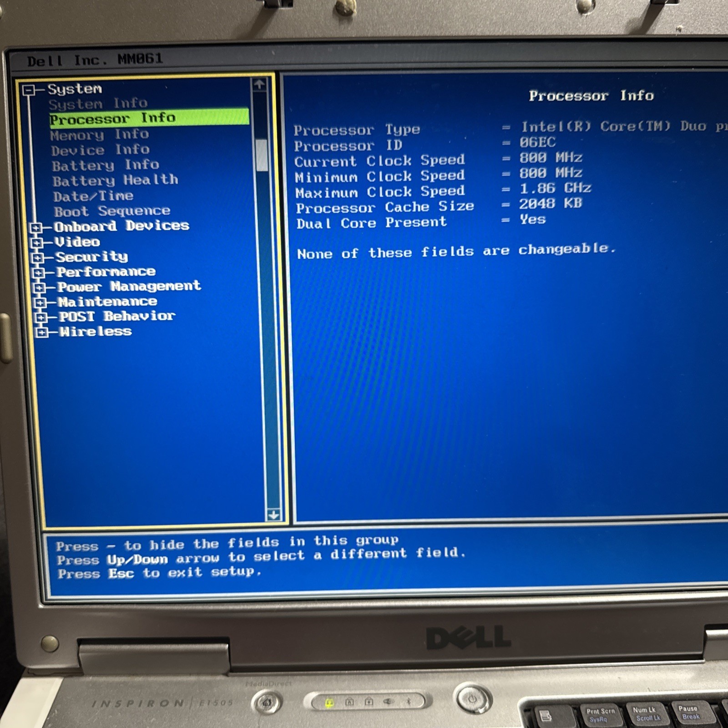Viewport: 728px width, 728px height.
Task: Open Device Info entry
Action: tap(100, 150)
